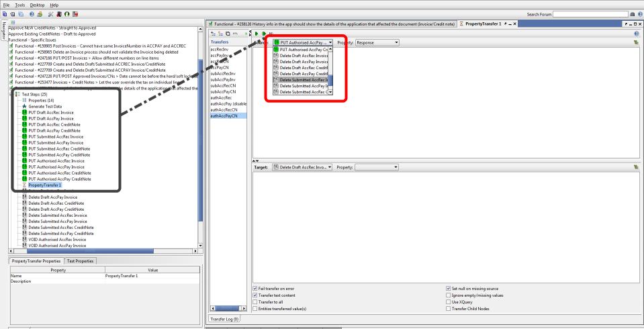
Task: Choose PUT Authorised AccPay option in source list
Action: pos(301,49)
